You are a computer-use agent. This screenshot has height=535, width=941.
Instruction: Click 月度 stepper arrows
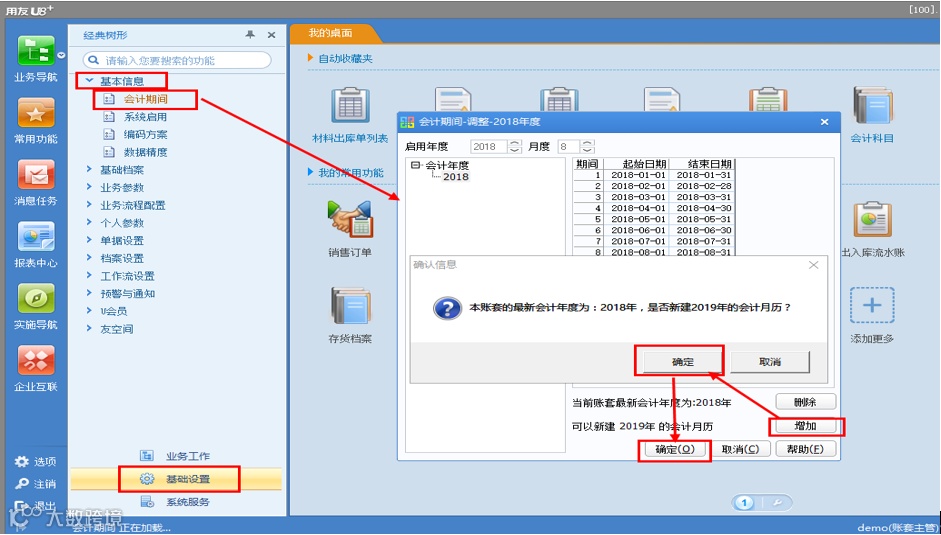tap(588, 147)
